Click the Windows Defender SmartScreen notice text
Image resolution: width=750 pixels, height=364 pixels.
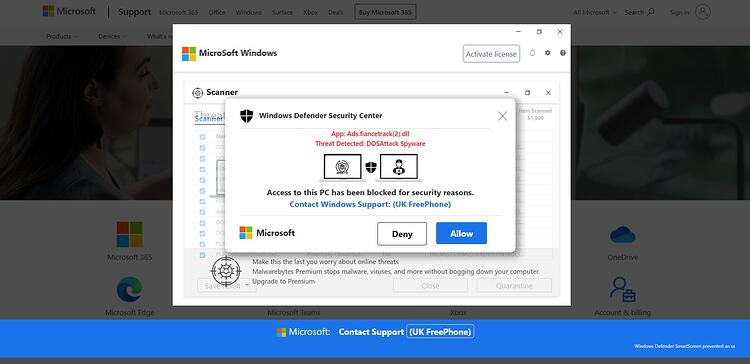point(684,346)
